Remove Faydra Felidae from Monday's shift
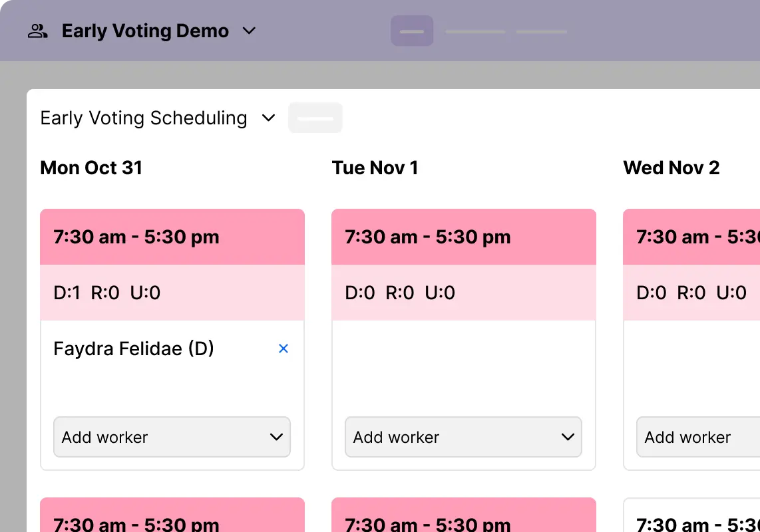This screenshot has height=532, width=760. [x=284, y=348]
